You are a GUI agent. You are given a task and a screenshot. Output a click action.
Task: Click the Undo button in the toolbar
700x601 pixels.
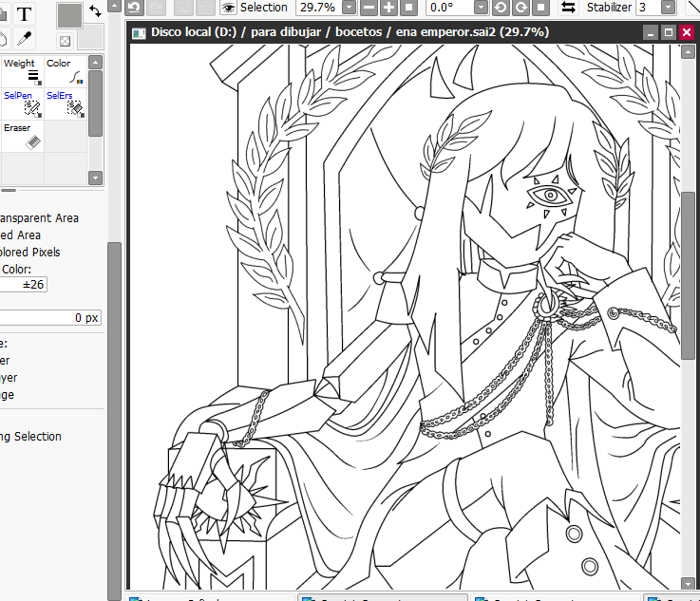tap(134, 8)
